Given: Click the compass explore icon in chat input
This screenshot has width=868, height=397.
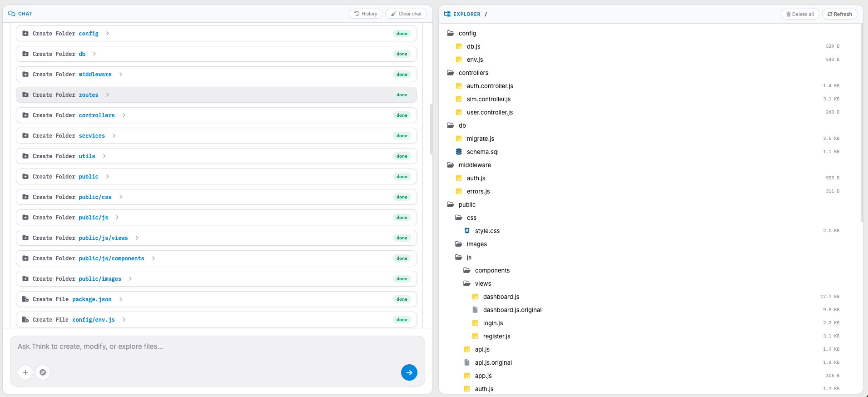Looking at the screenshot, I should (43, 372).
